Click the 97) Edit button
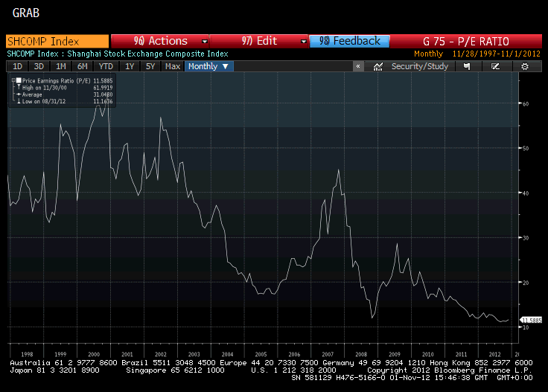Viewport: 548px width, 392px height. tap(259, 41)
